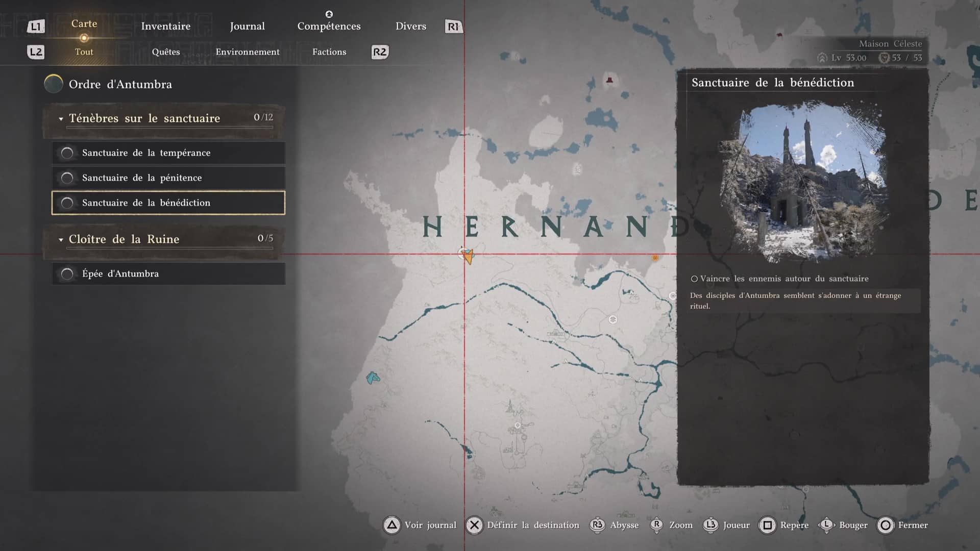Click the Ordre d'Antumbra eclipse faction icon

tap(54, 84)
